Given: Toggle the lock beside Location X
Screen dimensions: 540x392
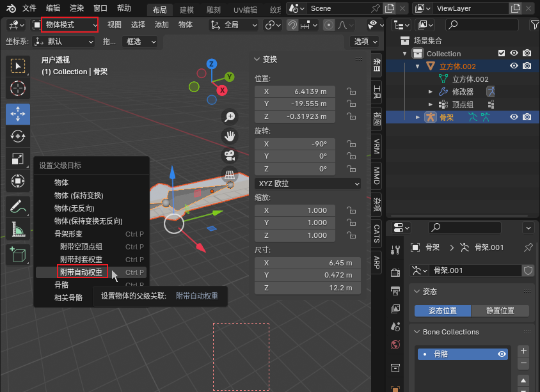Looking at the screenshot, I should click(x=351, y=91).
